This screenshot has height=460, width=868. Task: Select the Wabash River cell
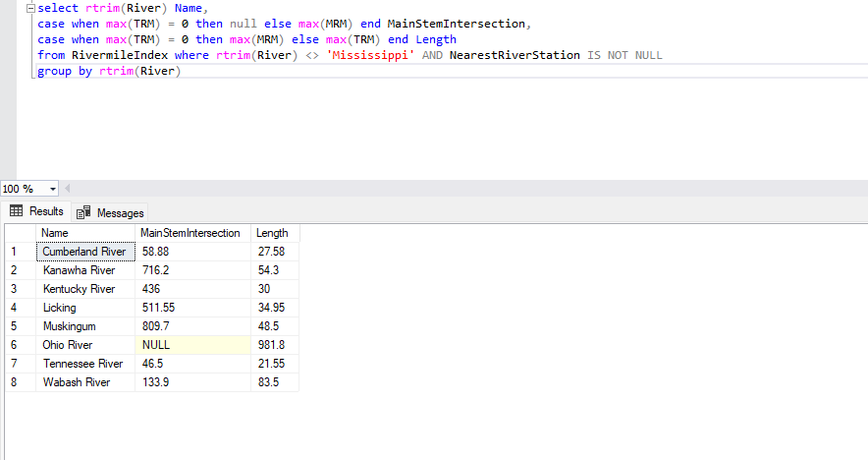pyautogui.click(x=85, y=382)
